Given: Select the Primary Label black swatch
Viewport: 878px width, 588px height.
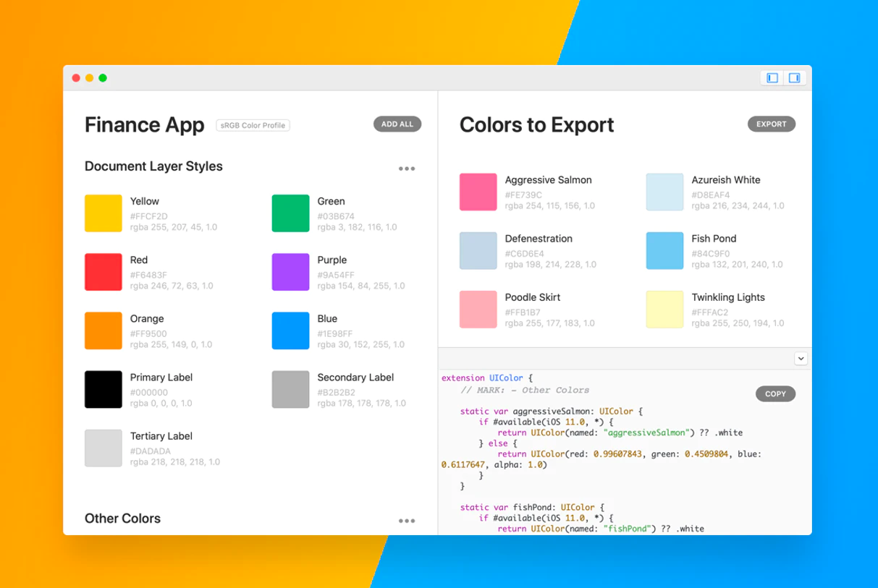Looking at the screenshot, I should pyautogui.click(x=103, y=389).
